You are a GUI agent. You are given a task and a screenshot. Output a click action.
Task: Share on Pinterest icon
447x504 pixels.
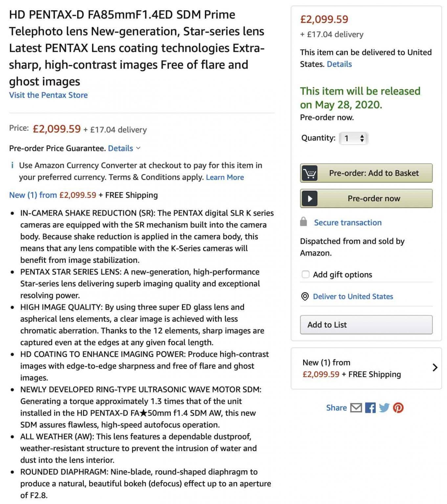398,408
